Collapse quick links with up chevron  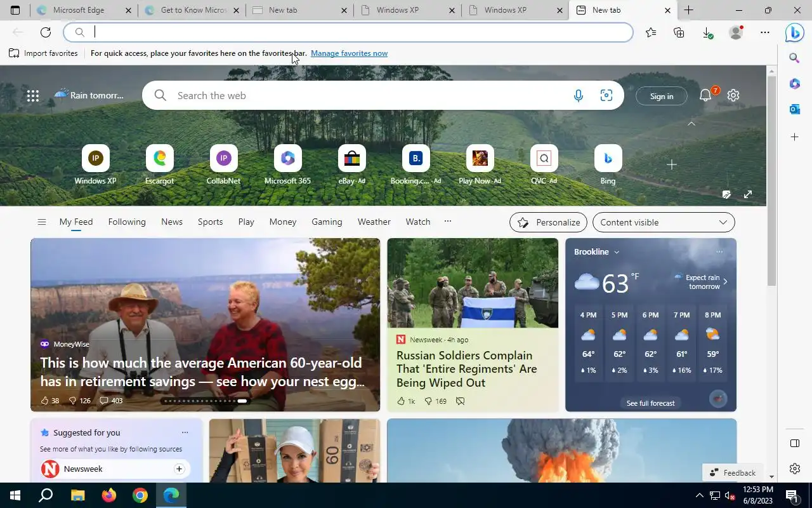pos(691,124)
